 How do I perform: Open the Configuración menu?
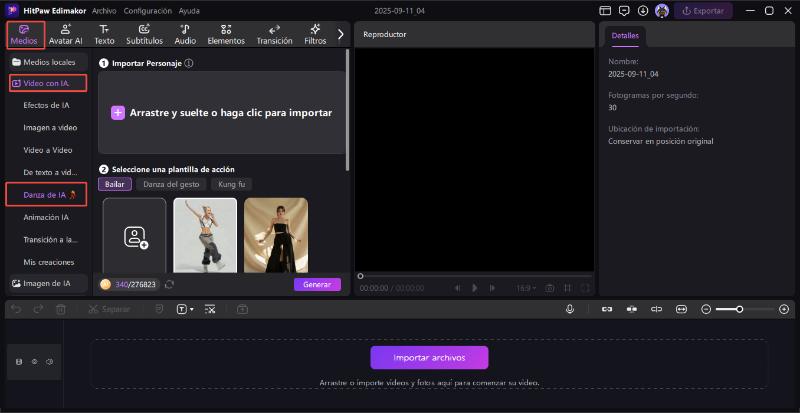[x=147, y=11]
